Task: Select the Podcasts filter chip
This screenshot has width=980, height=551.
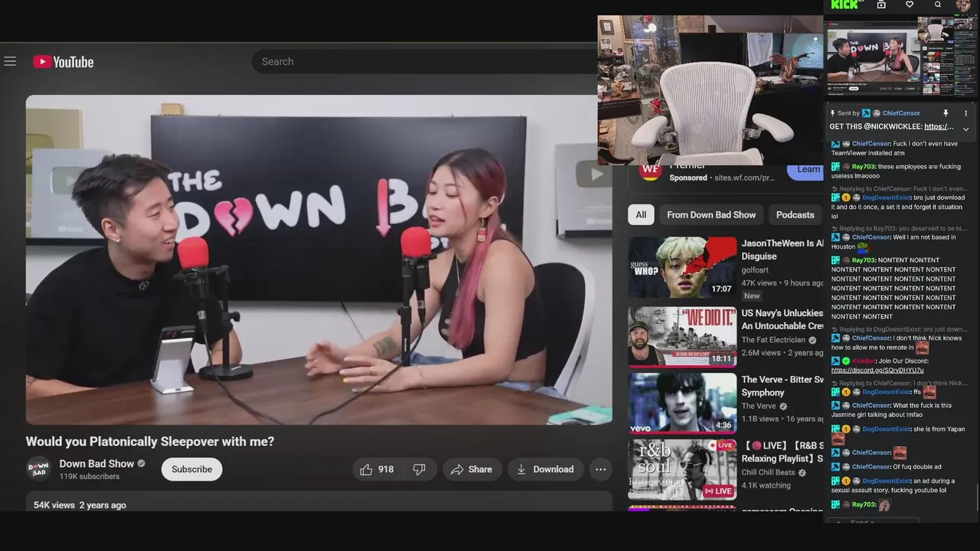Action: pyautogui.click(x=795, y=214)
